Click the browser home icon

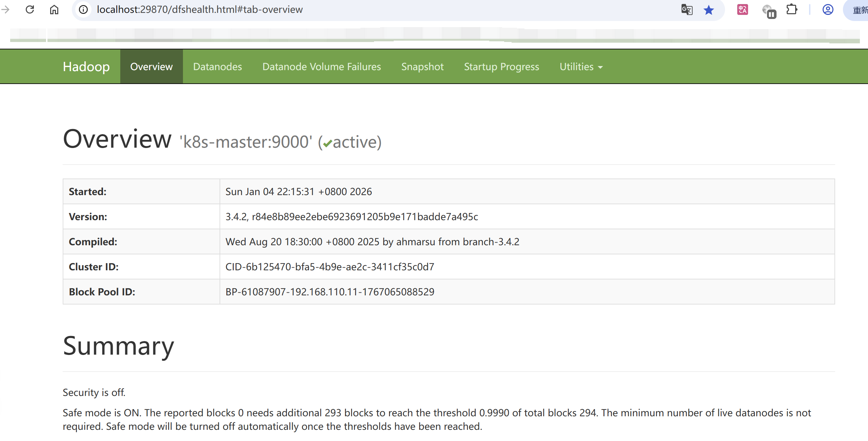[54, 9]
